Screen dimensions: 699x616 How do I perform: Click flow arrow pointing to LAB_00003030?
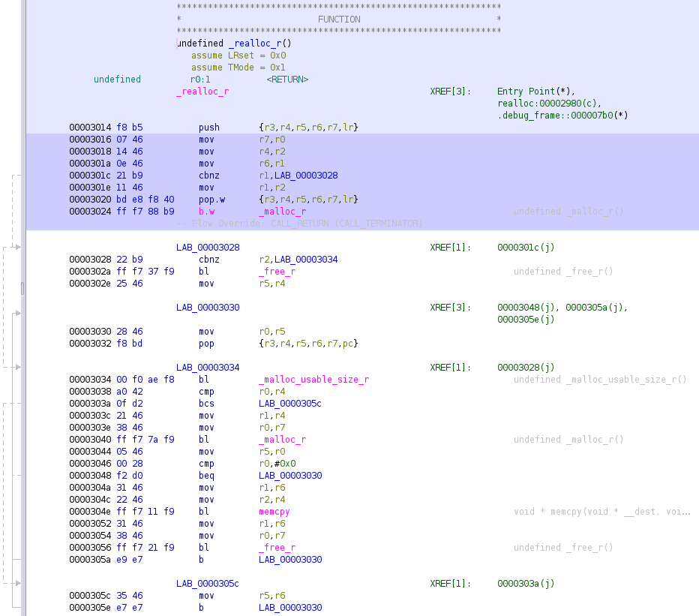[x=17, y=313]
